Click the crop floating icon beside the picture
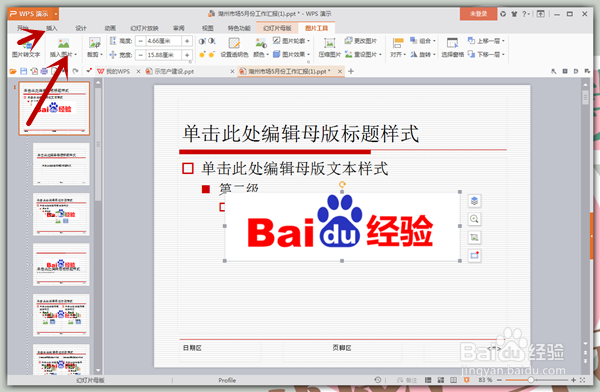The height and width of the screenshot is (392, 600). click(x=474, y=237)
